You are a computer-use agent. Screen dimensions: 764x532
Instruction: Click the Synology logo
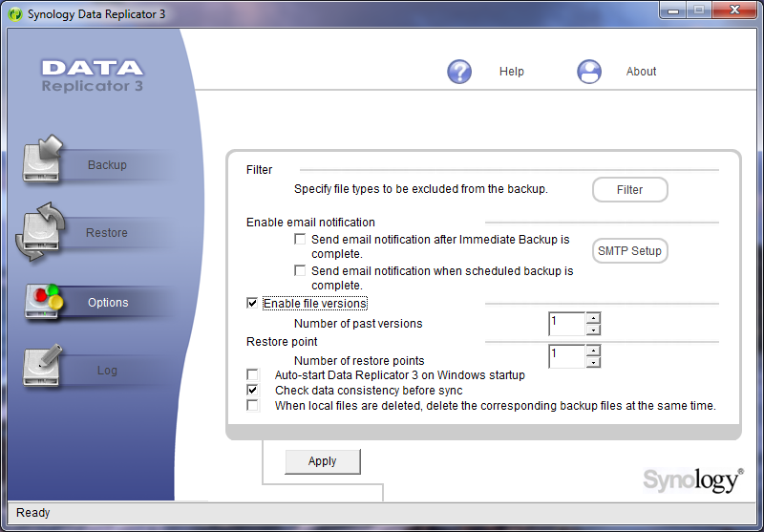693,479
